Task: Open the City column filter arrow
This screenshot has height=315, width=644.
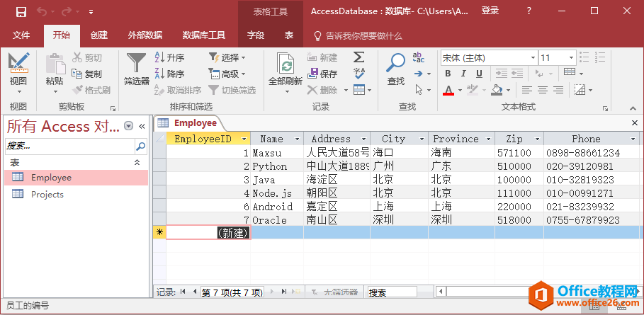Action: tap(422, 139)
